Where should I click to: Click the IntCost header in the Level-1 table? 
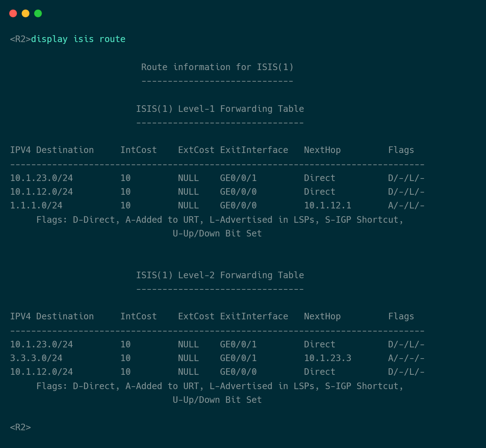coord(138,150)
